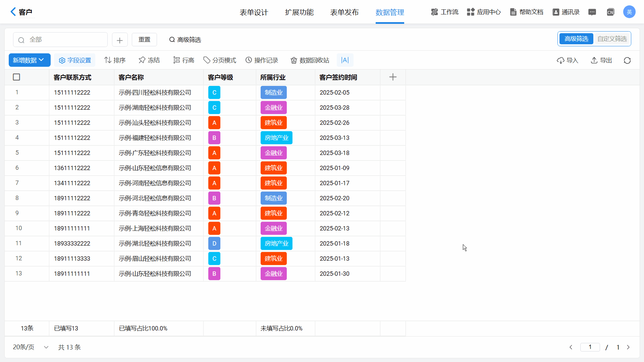The width and height of the screenshot is (644, 362).
Task: Expand the 新增数据 dropdown
Action: point(30,60)
